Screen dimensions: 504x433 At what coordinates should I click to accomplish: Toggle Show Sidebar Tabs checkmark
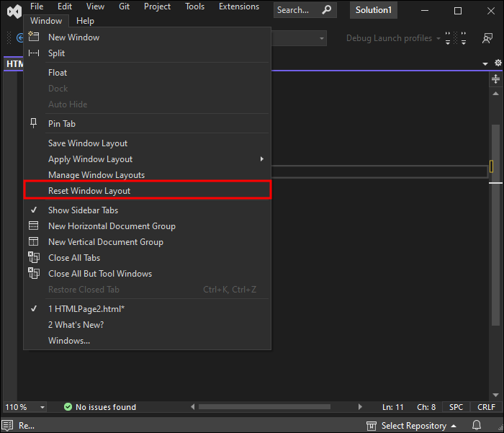pyautogui.click(x=33, y=210)
